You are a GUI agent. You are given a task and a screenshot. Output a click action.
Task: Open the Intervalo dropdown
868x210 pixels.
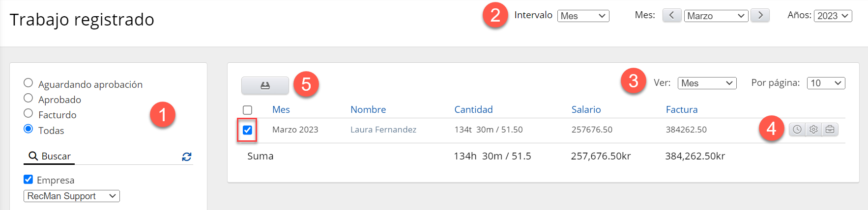[583, 16]
